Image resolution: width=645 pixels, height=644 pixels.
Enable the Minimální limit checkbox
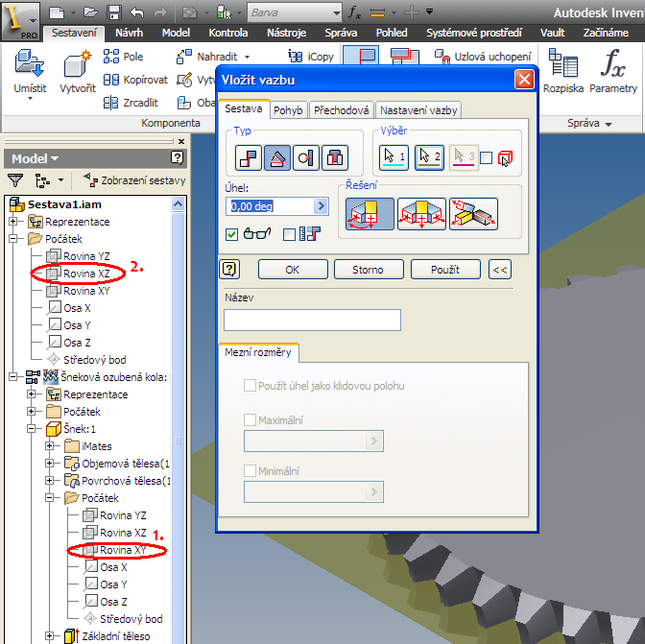pos(250,470)
